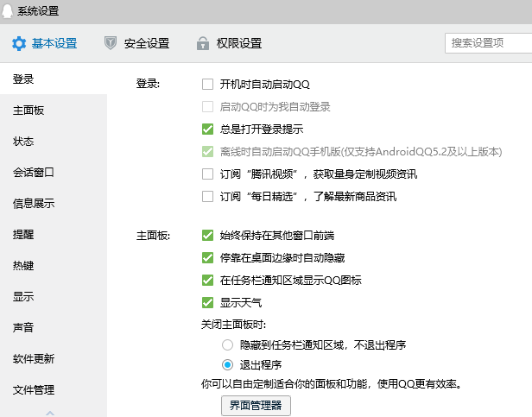Click the blue gear icon for 基本设置

coord(19,44)
